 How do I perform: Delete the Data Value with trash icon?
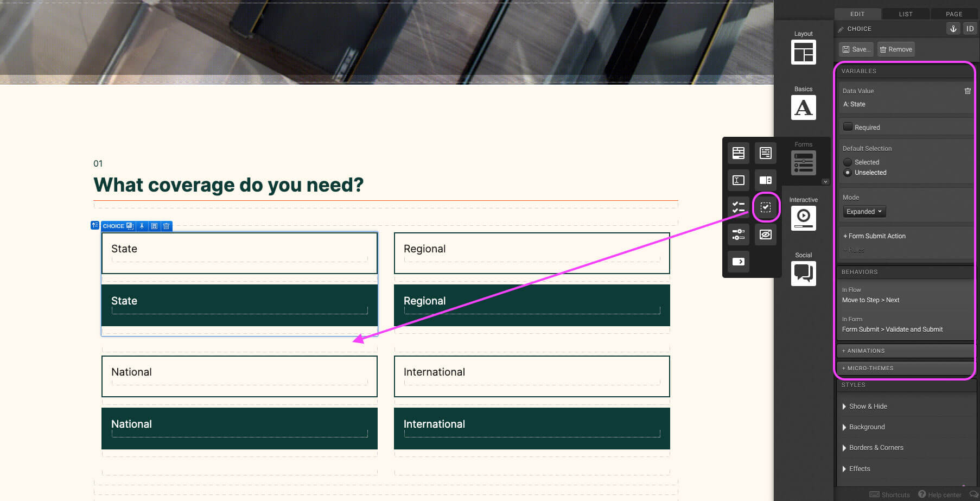point(968,91)
